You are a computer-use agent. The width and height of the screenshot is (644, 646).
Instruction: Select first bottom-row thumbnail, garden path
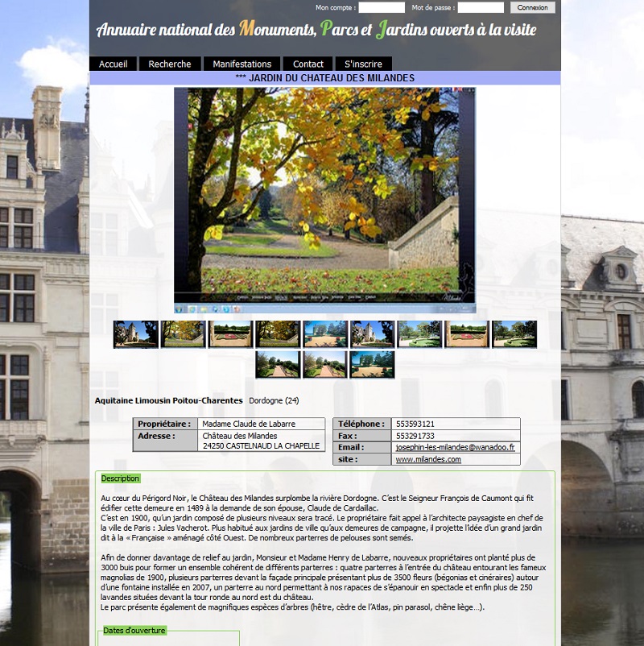[x=278, y=365]
